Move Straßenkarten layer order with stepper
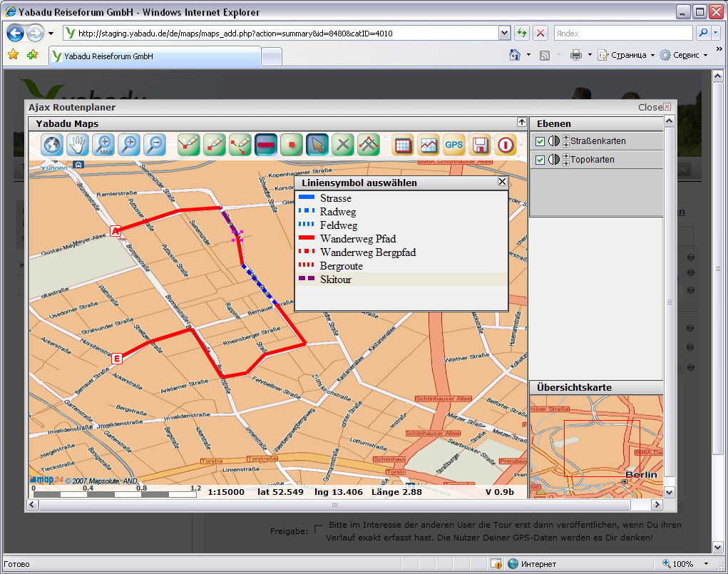The width and height of the screenshot is (728, 574). click(566, 140)
